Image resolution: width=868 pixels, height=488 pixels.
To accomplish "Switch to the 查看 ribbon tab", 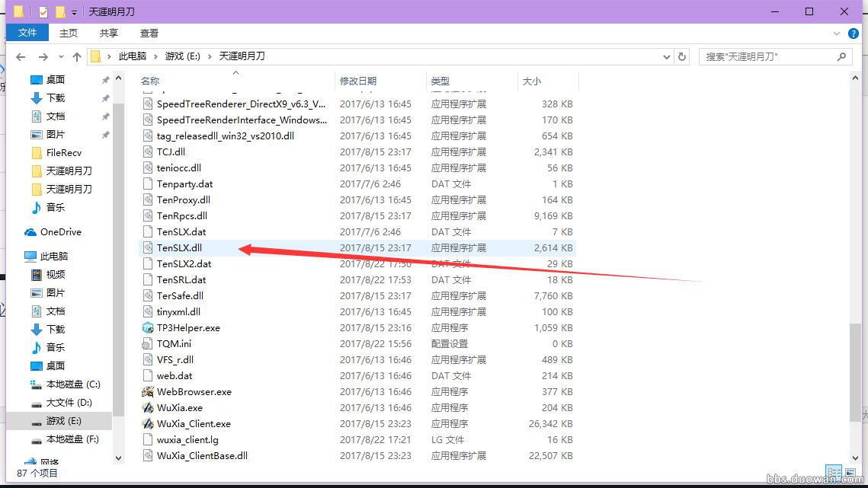I will click(149, 33).
